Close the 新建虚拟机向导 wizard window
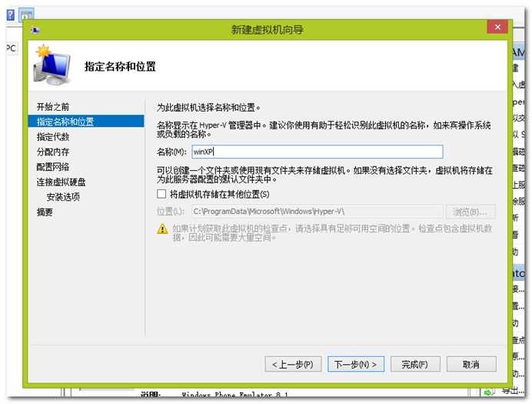 (x=497, y=27)
